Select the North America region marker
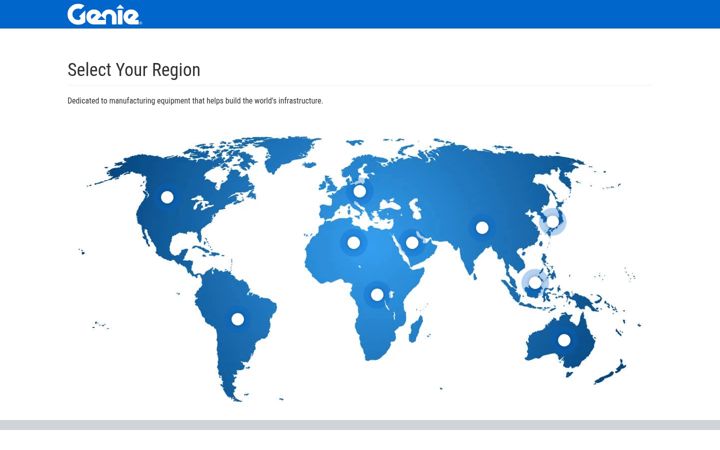Image resolution: width=720 pixels, height=450 pixels. (167, 197)
